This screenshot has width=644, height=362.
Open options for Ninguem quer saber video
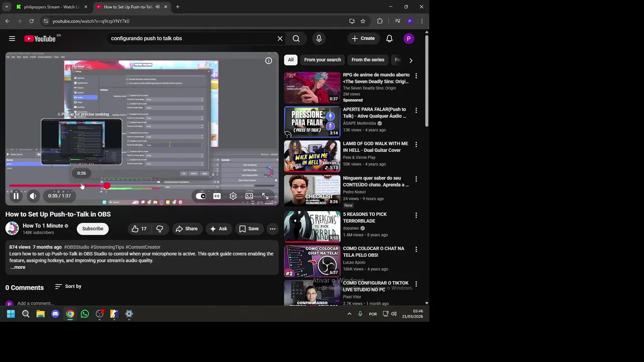pos(416,179)
